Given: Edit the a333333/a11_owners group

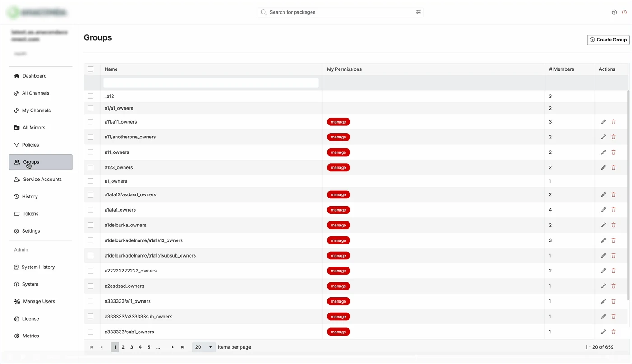Looking at the screenshot, I should pyautogui.click(x=604, y=301).
